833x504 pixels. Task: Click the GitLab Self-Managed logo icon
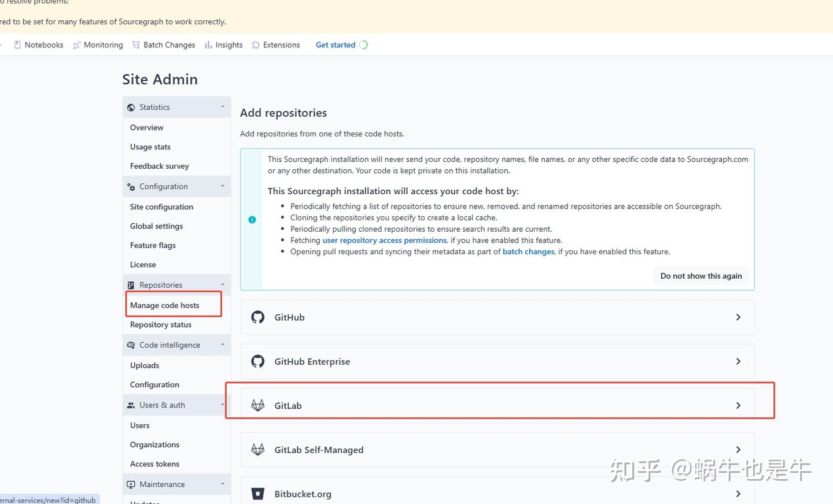coord(258,450)
